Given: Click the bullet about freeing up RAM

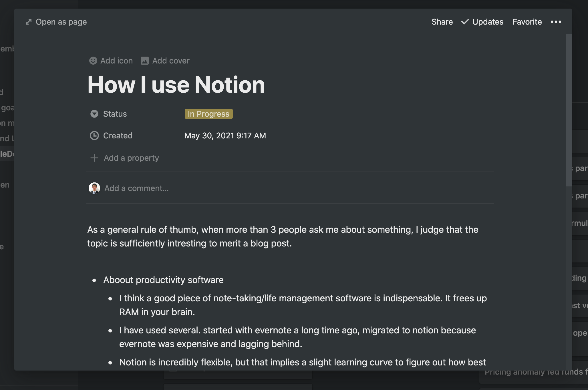Looking at the screenshot, I should point(303,305).
